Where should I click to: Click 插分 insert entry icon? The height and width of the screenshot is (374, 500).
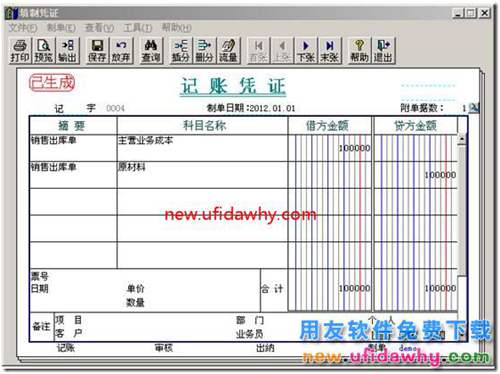[x=181, y=51]
